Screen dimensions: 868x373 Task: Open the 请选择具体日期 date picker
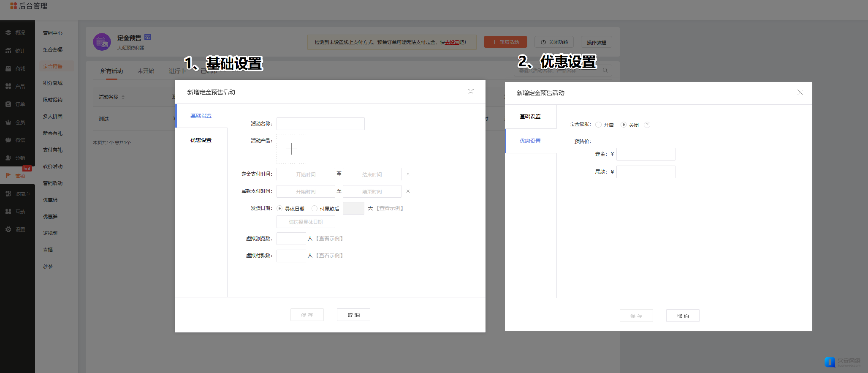(x=306, y=222)
